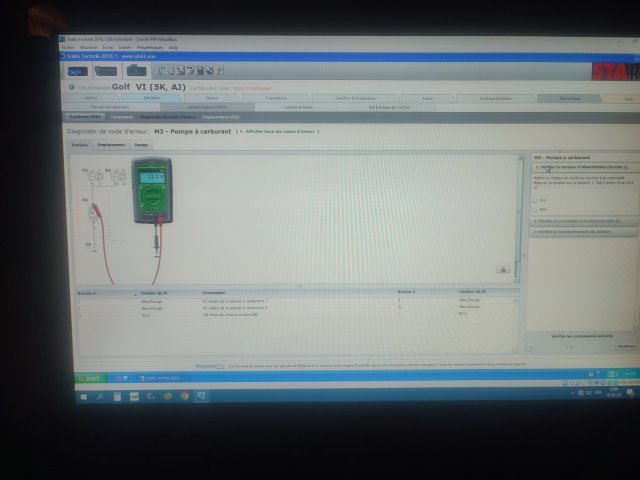Switch to the Moteur tab

[x=212, y=98]
